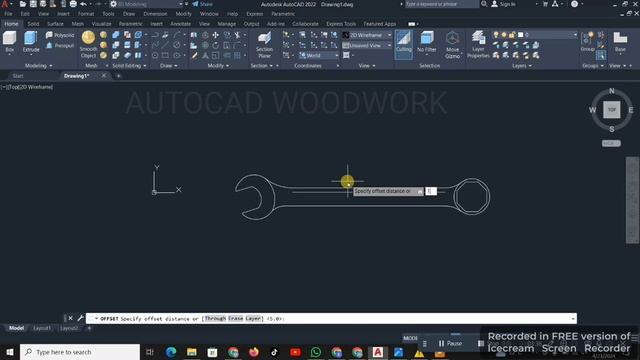Viewport: 640px width, 360px height.
Task: Switch to the Home ribbon tab
Action: pyautogui.click(x=11, y=24)
